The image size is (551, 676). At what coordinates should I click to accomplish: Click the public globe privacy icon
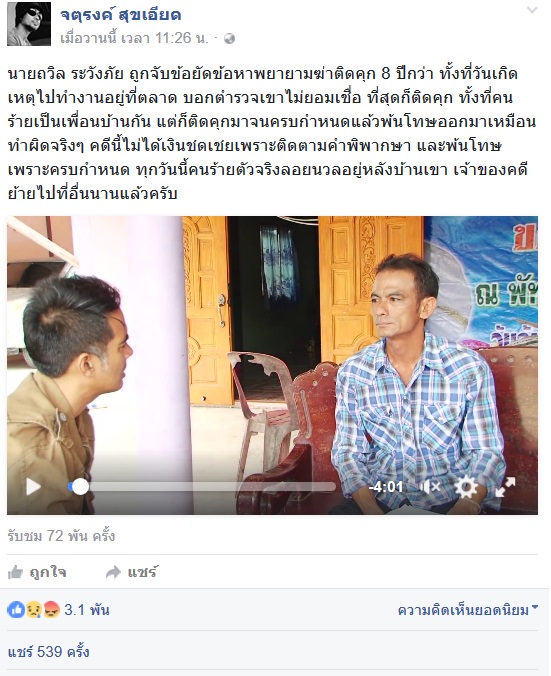click(229, 39)
